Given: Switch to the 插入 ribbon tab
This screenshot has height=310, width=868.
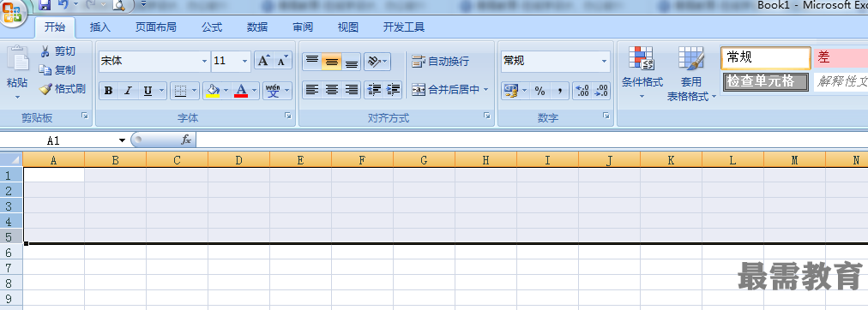Looking at the screenshot, I should pos(100,27).
